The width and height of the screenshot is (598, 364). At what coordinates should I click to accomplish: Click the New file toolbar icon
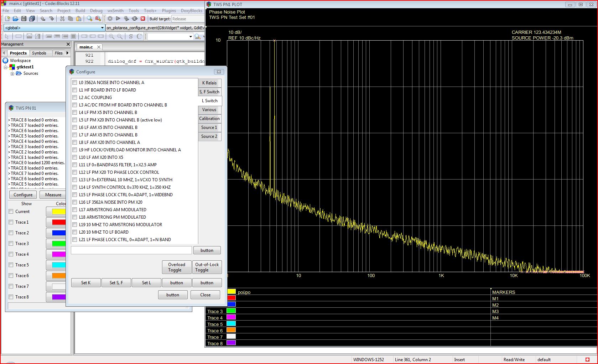pyautogui.click(x=7, y=19)
